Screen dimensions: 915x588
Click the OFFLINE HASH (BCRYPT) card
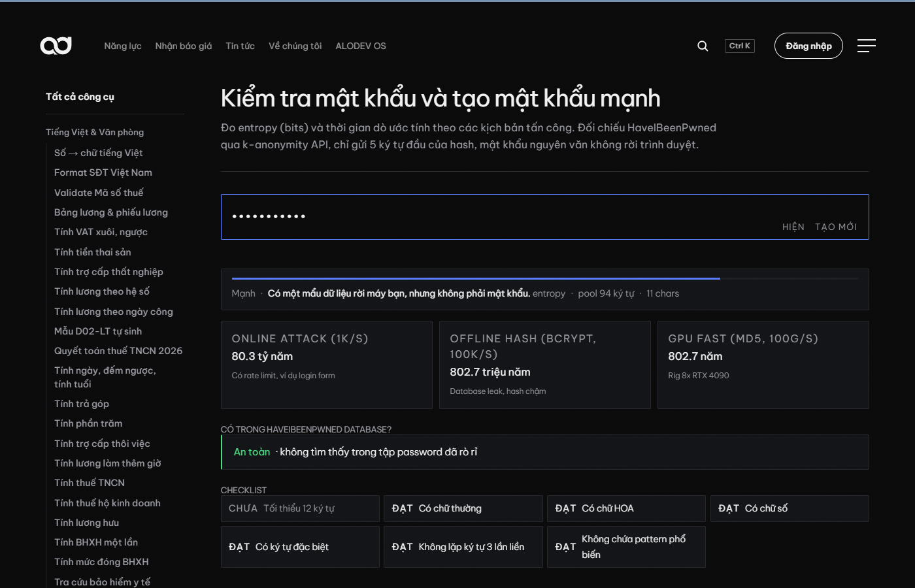point(545,365)
